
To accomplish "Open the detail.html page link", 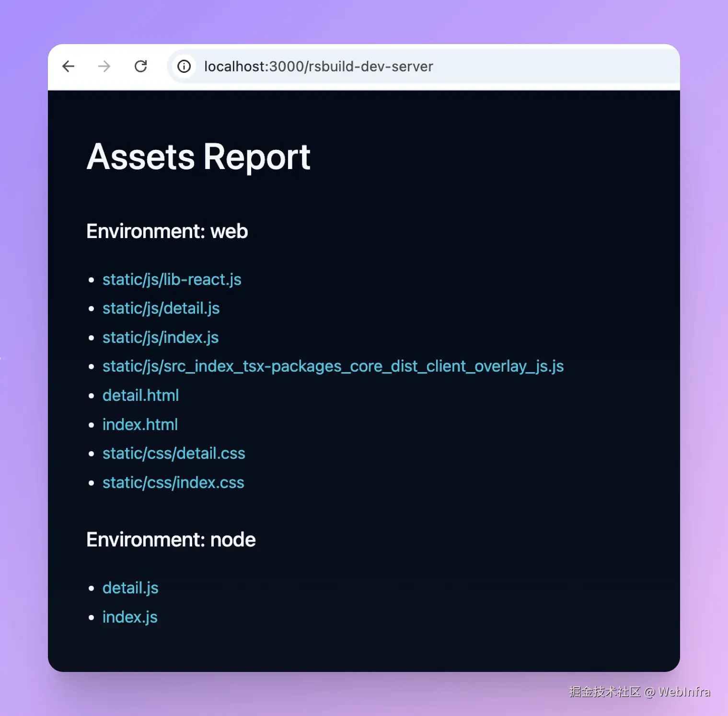I will (140, 395).
